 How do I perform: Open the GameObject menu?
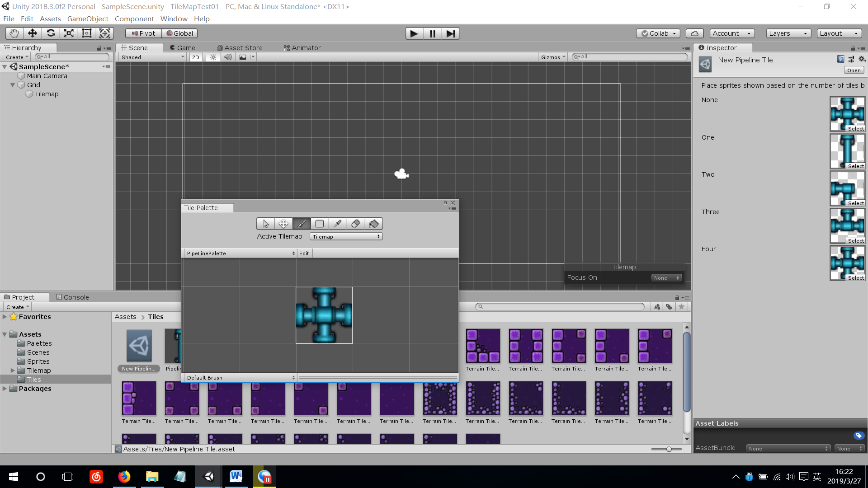point(88,19)
